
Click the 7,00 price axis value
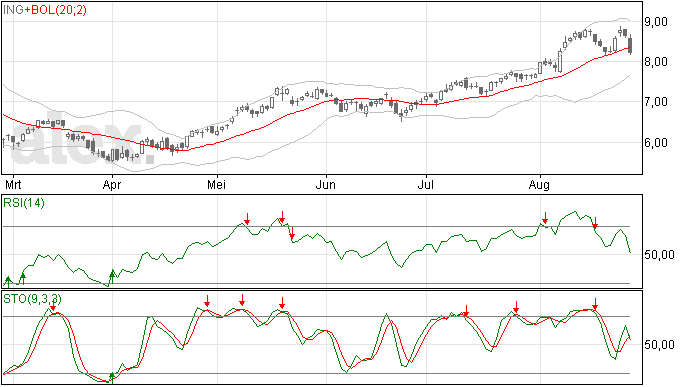coord(656,102)
